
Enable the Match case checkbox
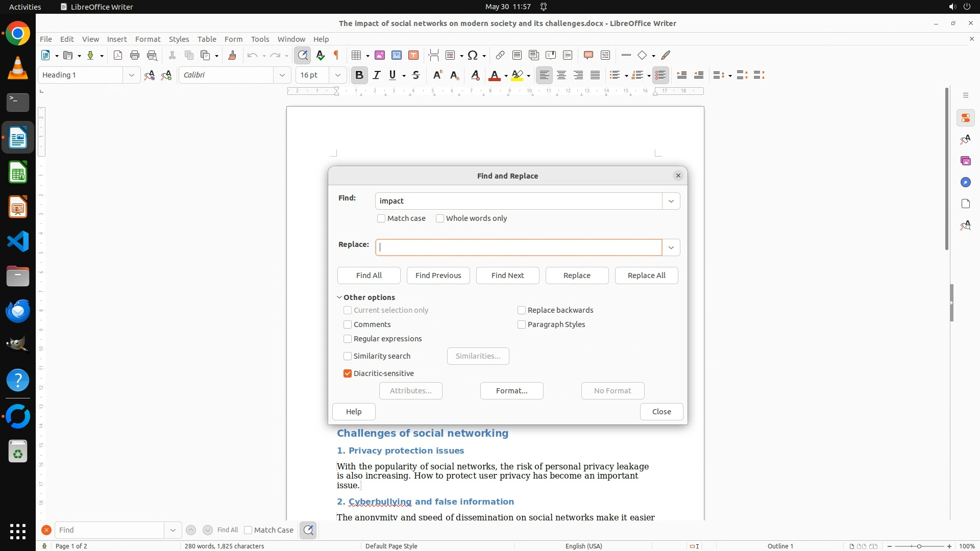pyautogui.click(x=381, y=218)
